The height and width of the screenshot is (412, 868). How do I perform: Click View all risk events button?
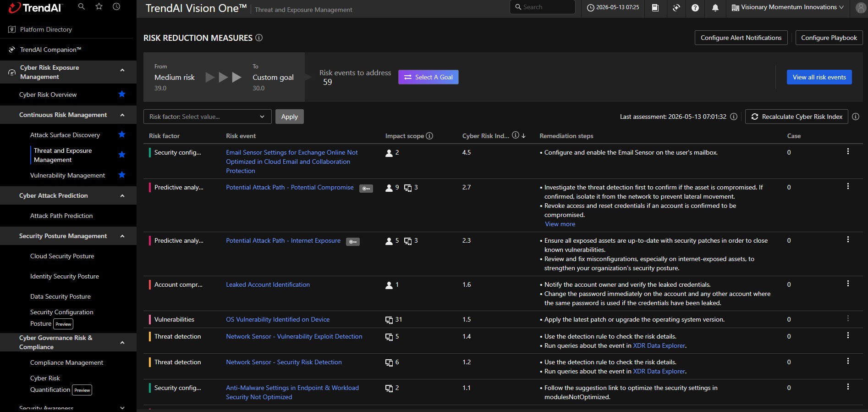click(819, 77)
